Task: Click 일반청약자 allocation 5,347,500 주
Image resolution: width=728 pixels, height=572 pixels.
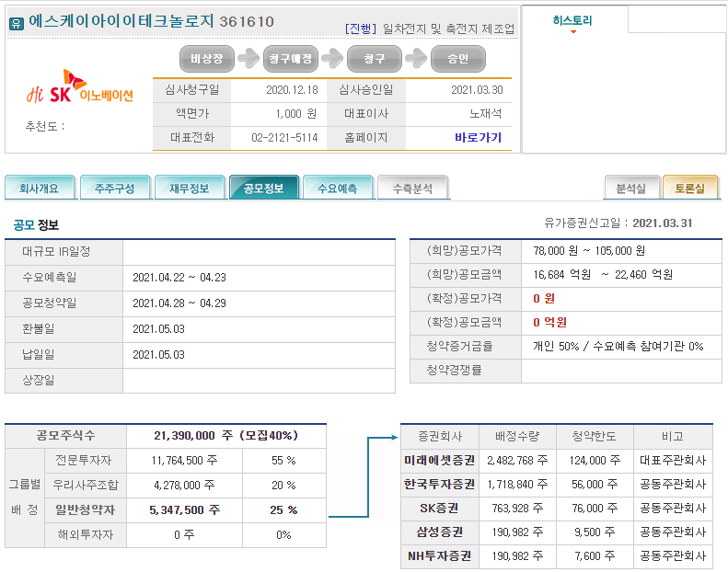Action: pos(184,510)
